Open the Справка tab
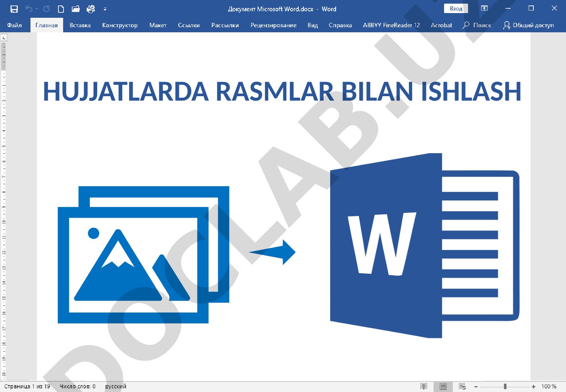The width and height of the screenshot is (566, 392). (x=340, y=25)
